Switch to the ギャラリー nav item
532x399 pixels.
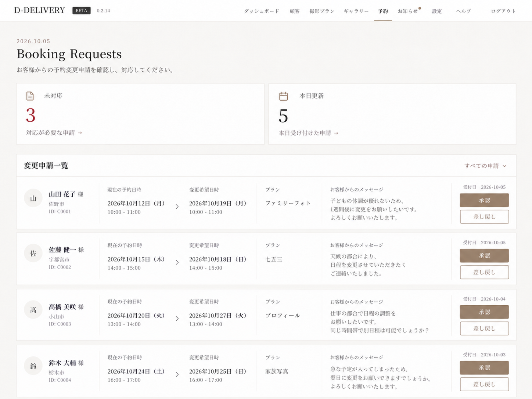click(x=356, y=11)
